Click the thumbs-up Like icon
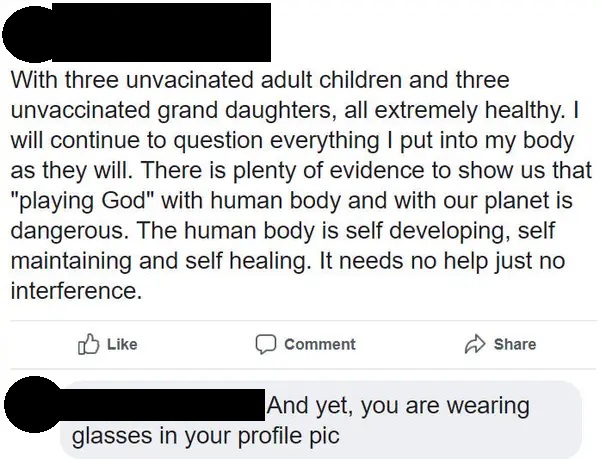This screenshot has height=459, width=600. click(87, 344)
